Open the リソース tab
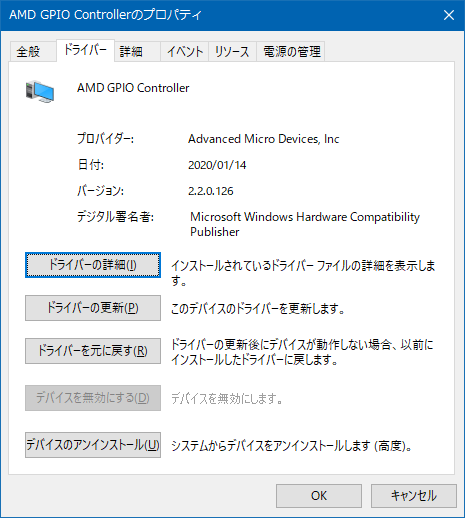Screen dimensions: 465x518 pos(232,52)
